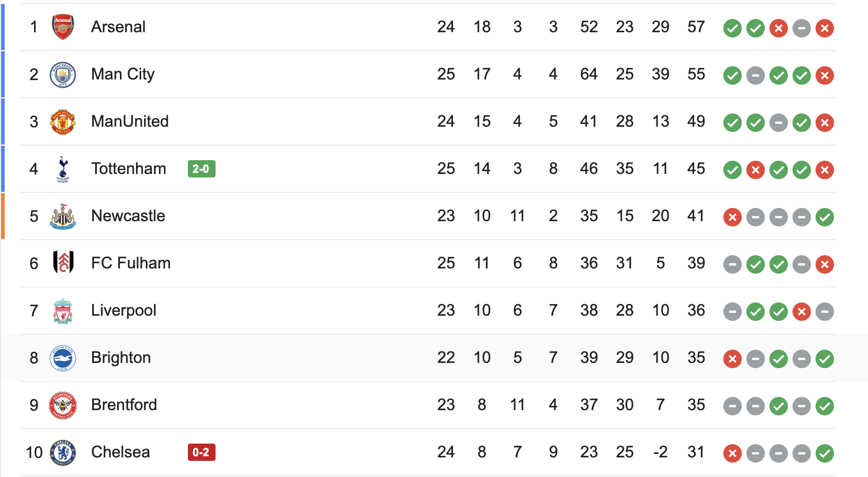Click Liverpool's red loss form icon
The height and width of the screenshot is (477, 868).
click(802, 312)
